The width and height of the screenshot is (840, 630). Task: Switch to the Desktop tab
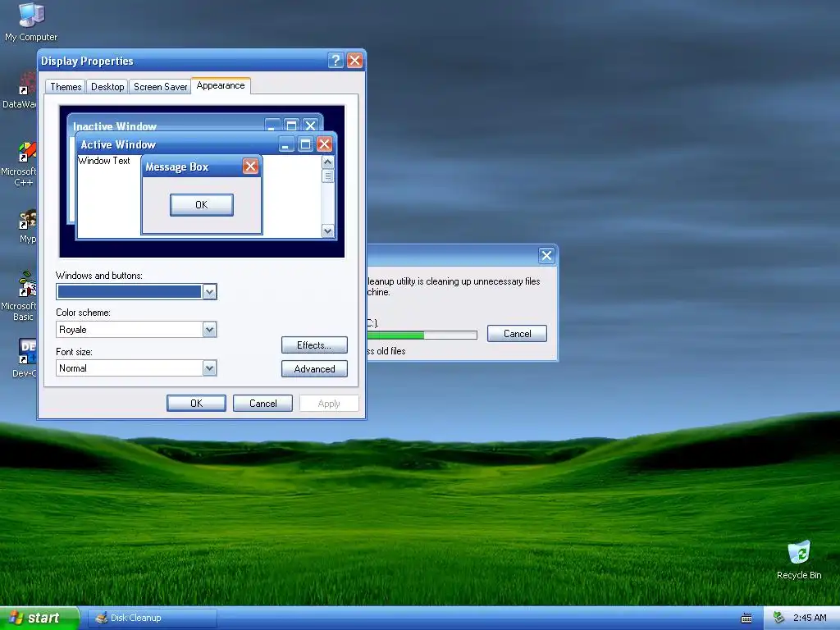(107, 87)
